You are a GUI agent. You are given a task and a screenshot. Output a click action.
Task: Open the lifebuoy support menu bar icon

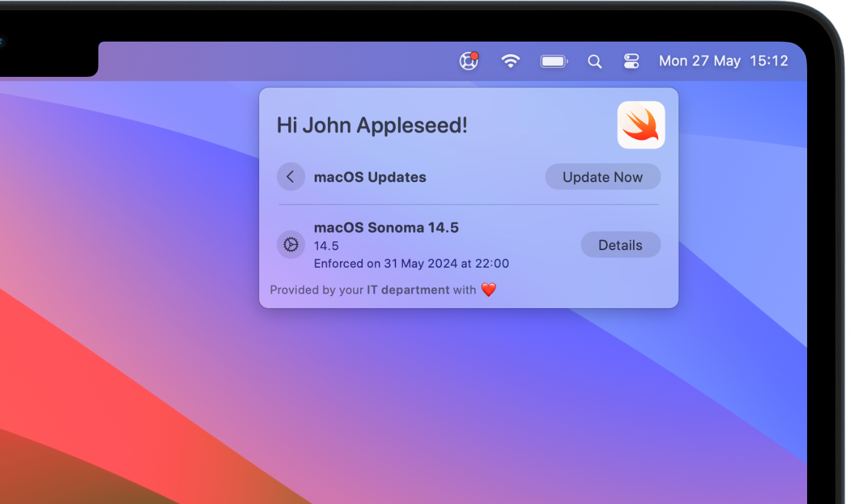click(469, 61)
